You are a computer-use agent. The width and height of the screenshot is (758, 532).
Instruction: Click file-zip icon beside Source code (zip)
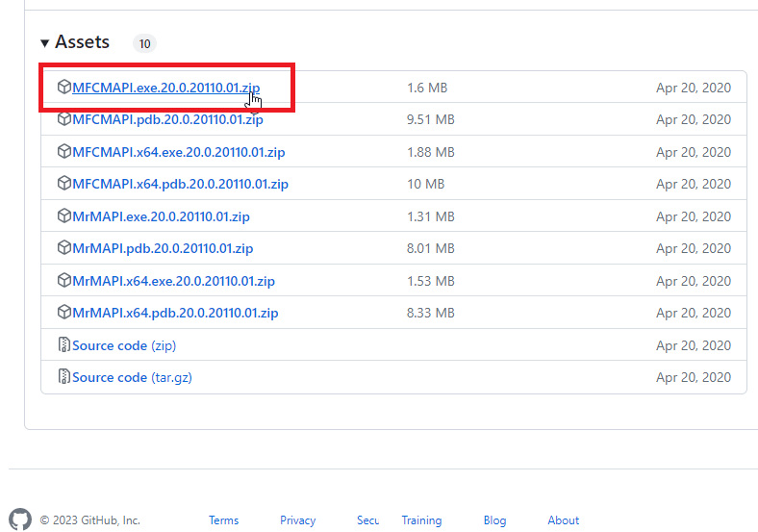tap(64, 345)
